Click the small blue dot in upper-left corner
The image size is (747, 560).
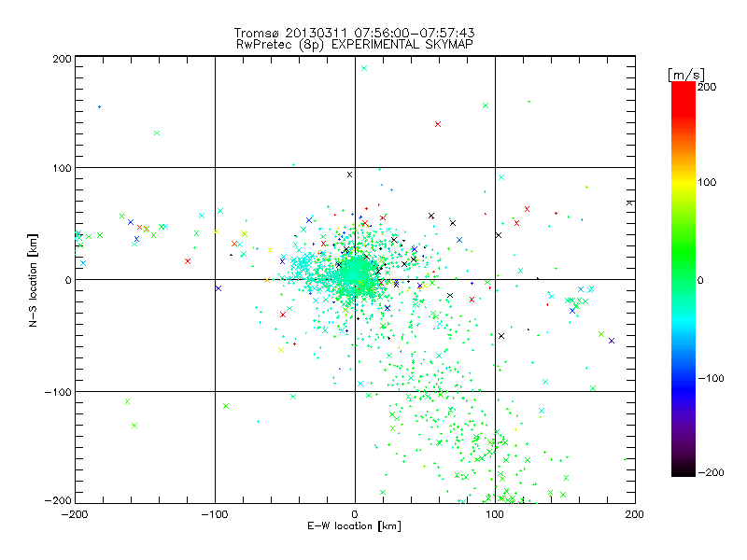point(99,106)
